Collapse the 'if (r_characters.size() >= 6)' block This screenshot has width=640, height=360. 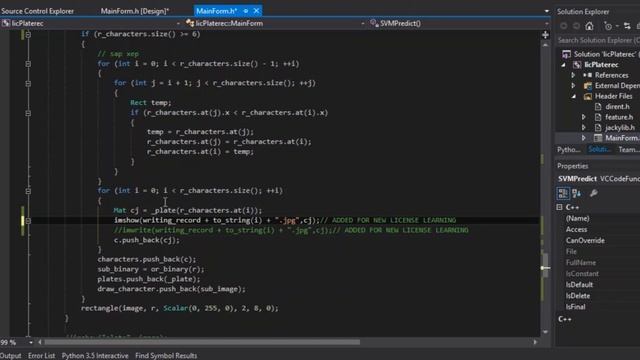point(28,35)
